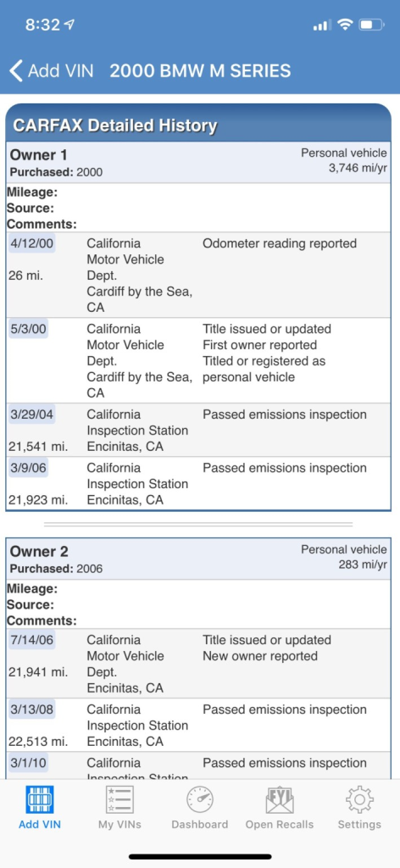The height and width of the screenshot is (868, 400).
Task: Tap the 8:32 status bar clock
Action: click(x=42, y=25)
